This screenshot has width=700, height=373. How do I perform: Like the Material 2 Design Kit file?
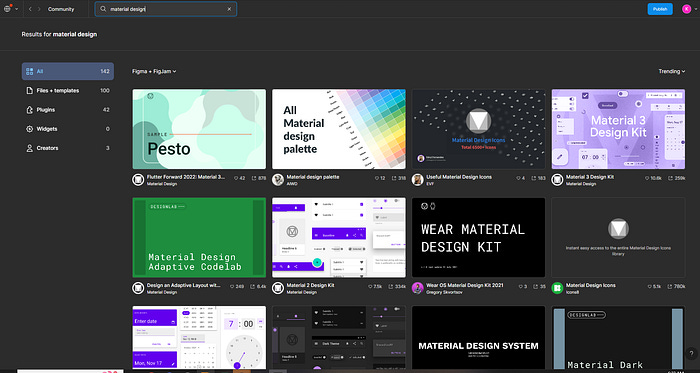pyautogui.click(x=370, y=286)
